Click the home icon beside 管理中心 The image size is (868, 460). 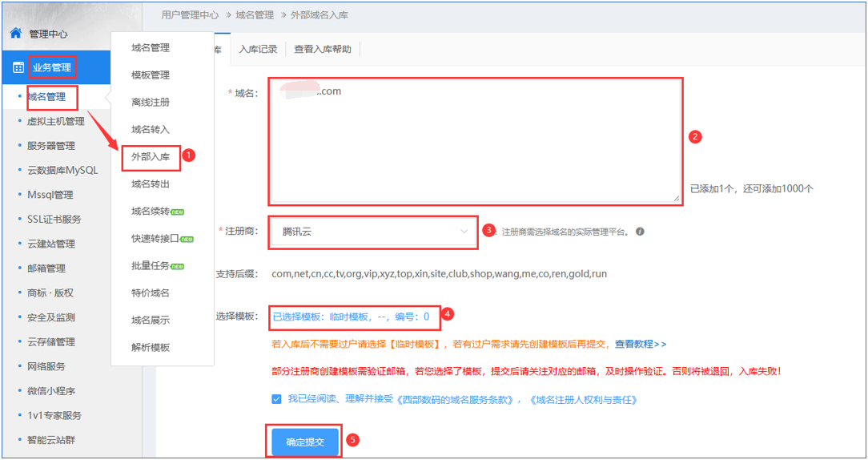pos(15,34)
